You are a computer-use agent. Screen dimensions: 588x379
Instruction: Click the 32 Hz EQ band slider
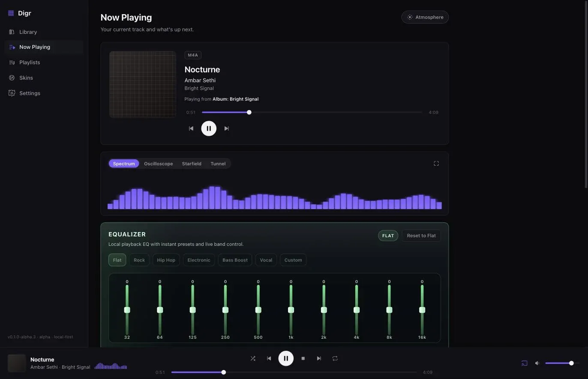[x=127, y=310]
